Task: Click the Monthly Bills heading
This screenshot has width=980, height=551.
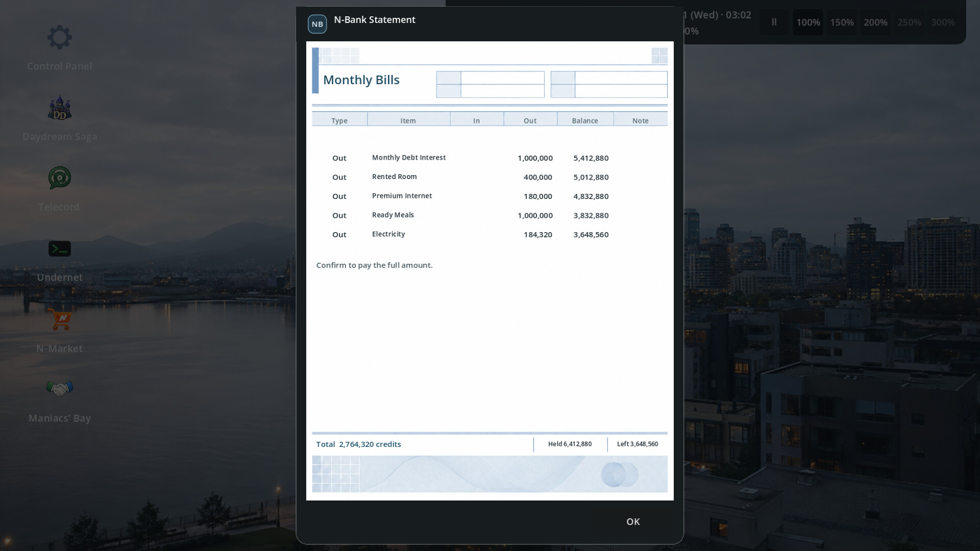Action: [361, 80]
